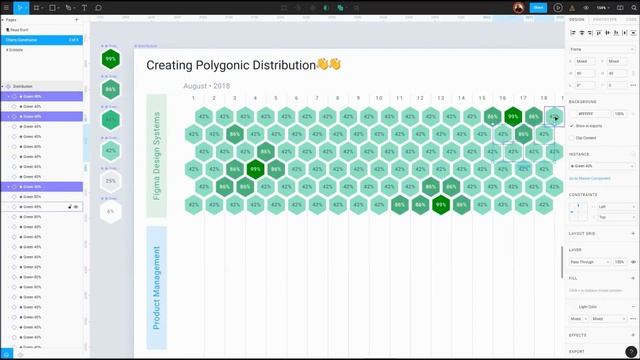Open the zoom level dropdown
640x360 pixels.
(x=603, y=8)
